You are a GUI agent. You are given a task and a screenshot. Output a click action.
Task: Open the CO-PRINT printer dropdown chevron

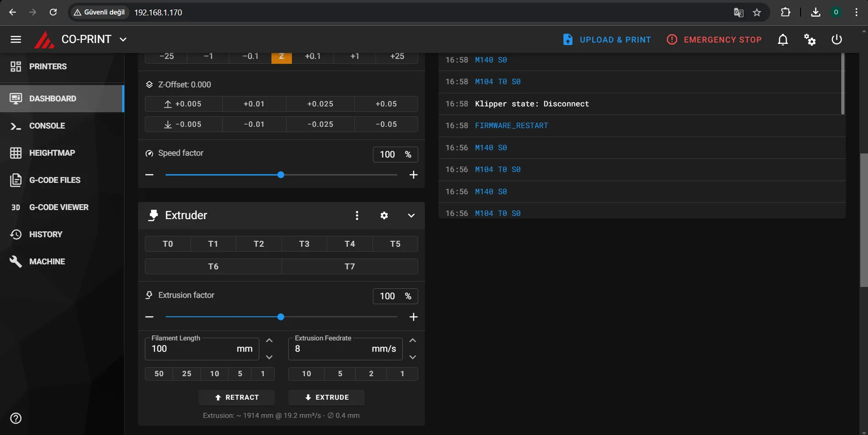[123, 39]
